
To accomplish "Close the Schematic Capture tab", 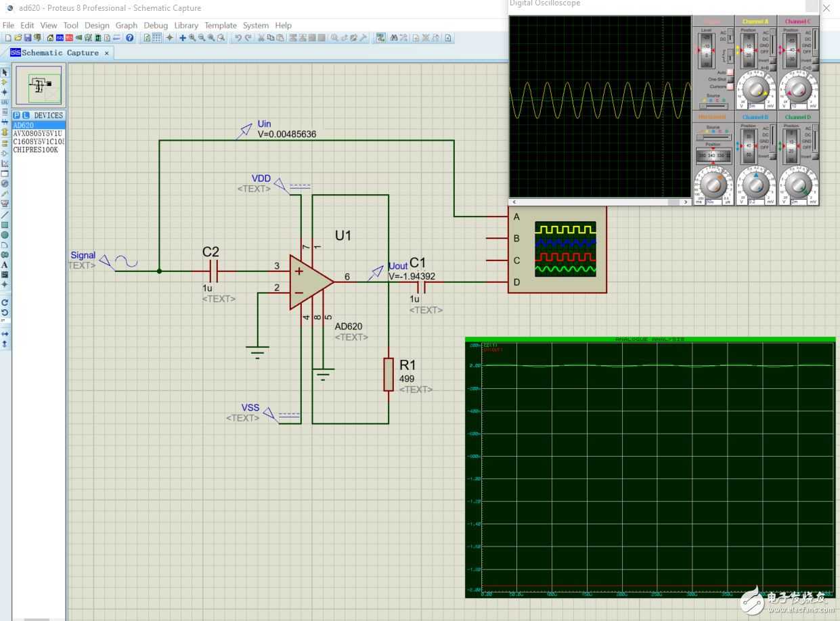I will click(106, 53).
